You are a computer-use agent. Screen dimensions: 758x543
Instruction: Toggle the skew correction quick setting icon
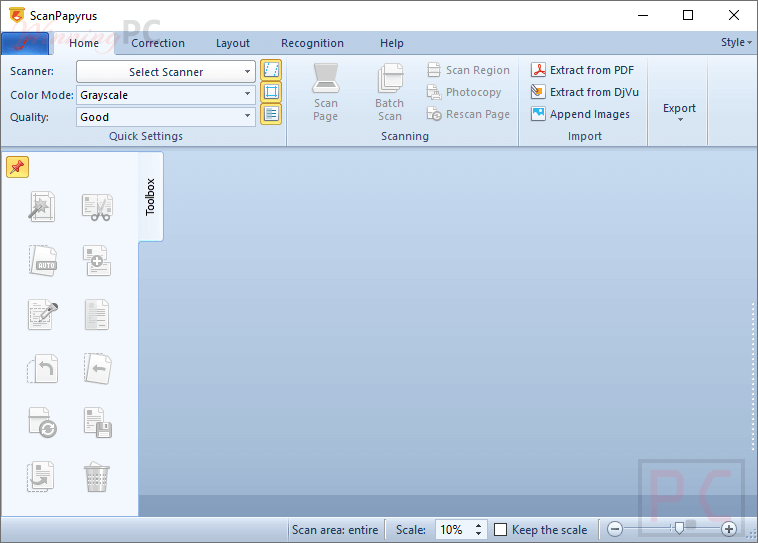(x=271, y=70)
